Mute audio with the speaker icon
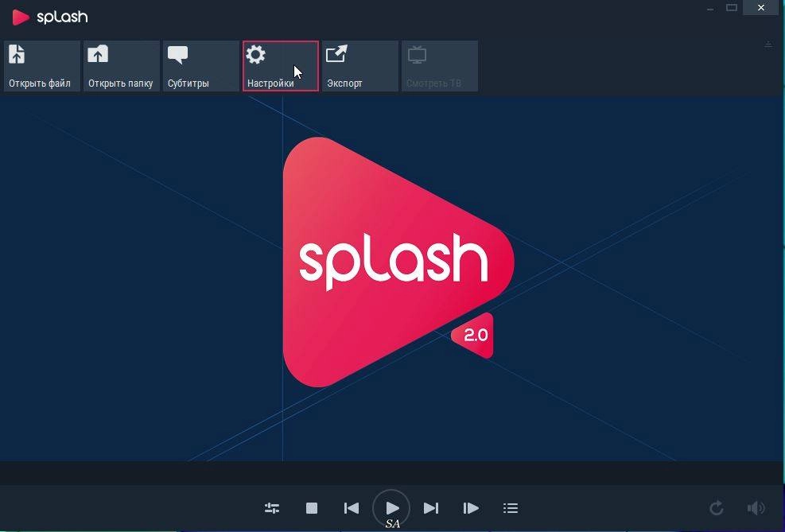Screen dimensions: 785x532 756,508
